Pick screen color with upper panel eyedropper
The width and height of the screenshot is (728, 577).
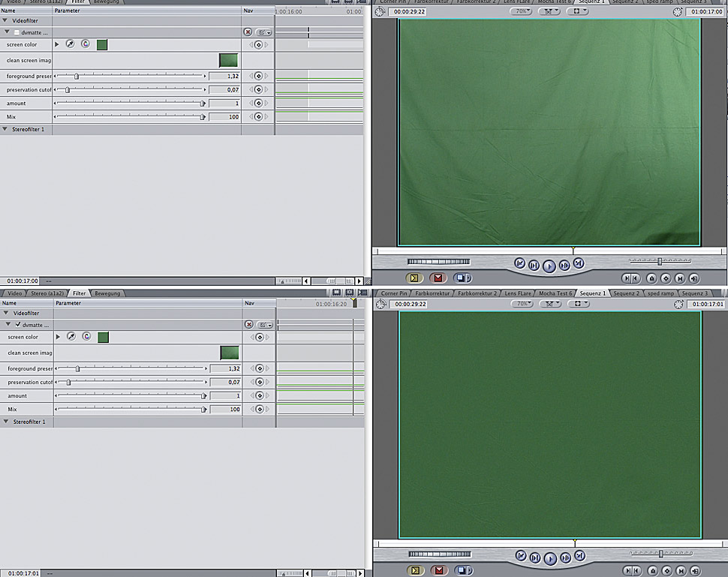[x=69, y=44]
